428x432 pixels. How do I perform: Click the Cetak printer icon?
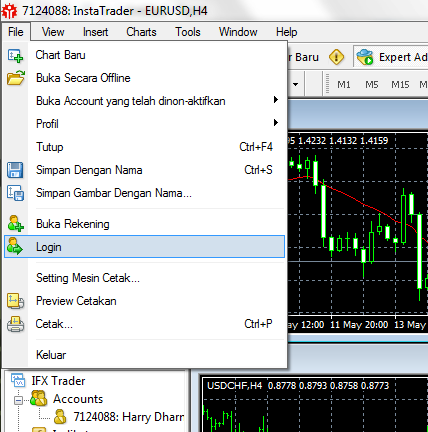click(15, 324)
